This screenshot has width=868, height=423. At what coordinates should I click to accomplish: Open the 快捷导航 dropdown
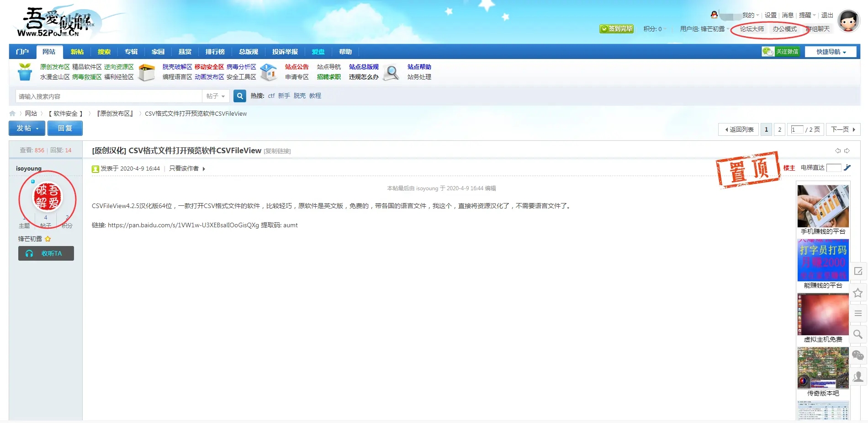pyautogui.click(x=831, y=52)
